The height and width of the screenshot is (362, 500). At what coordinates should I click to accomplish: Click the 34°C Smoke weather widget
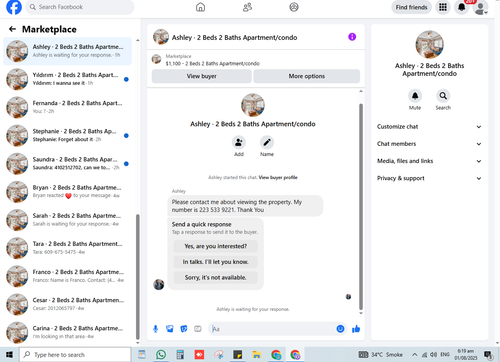coord(381,354)
